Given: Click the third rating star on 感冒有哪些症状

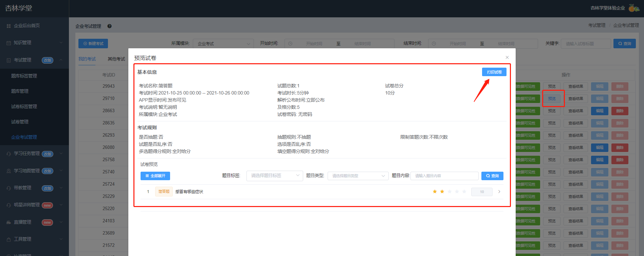Looking at the screenshot, I should pyautogui.click(x=449, y=192).
